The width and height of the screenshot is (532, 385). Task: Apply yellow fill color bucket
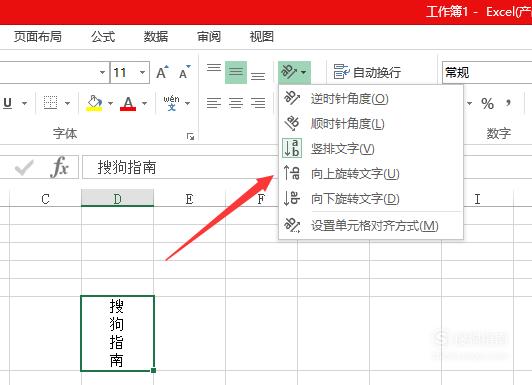(94, 103)
